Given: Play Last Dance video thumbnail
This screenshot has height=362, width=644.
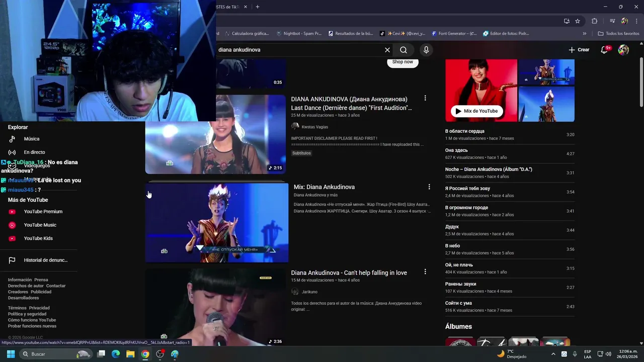Looking at the screenshot, I should 215,134.
